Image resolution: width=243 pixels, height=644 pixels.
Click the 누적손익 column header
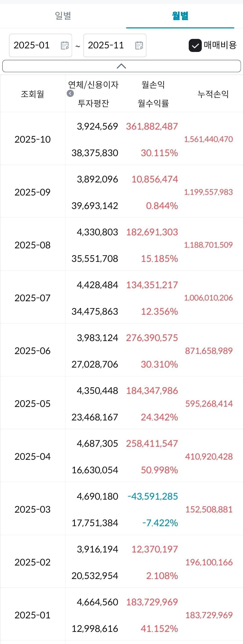pos(213,94)
